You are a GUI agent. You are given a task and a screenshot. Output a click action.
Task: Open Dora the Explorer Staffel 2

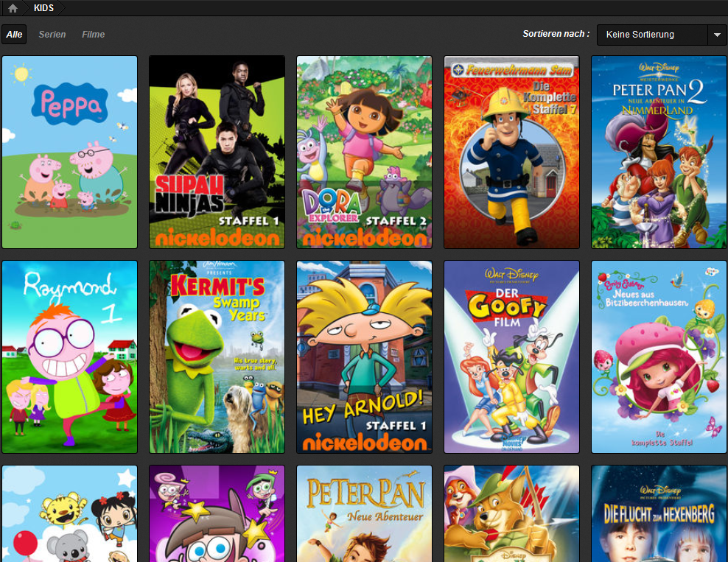pyautogui.click(x=364, y=152)
